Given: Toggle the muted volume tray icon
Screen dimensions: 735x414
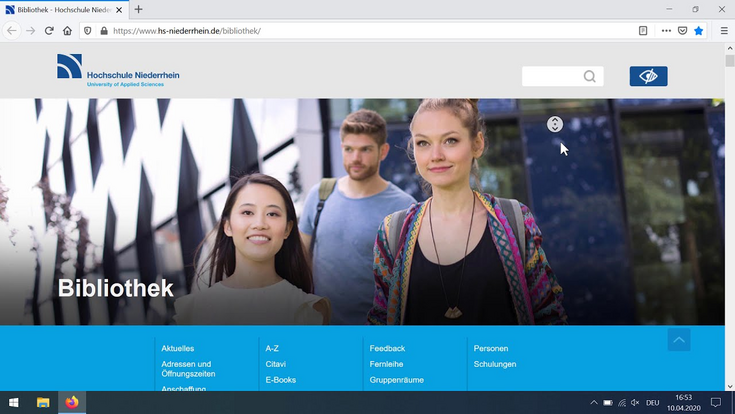Looking at the screenshot, I should pos(635,403).
